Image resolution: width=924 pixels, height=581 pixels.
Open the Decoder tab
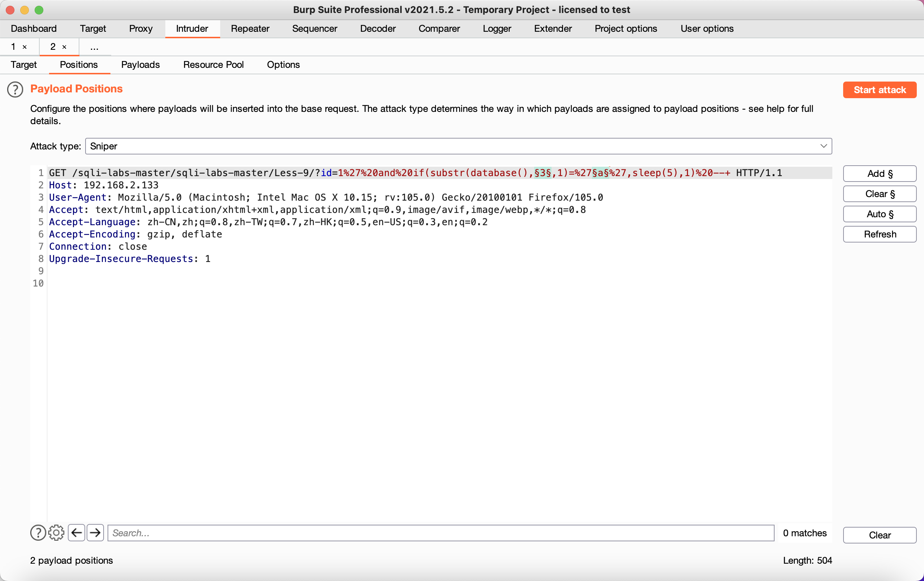[x=378, y=29]
